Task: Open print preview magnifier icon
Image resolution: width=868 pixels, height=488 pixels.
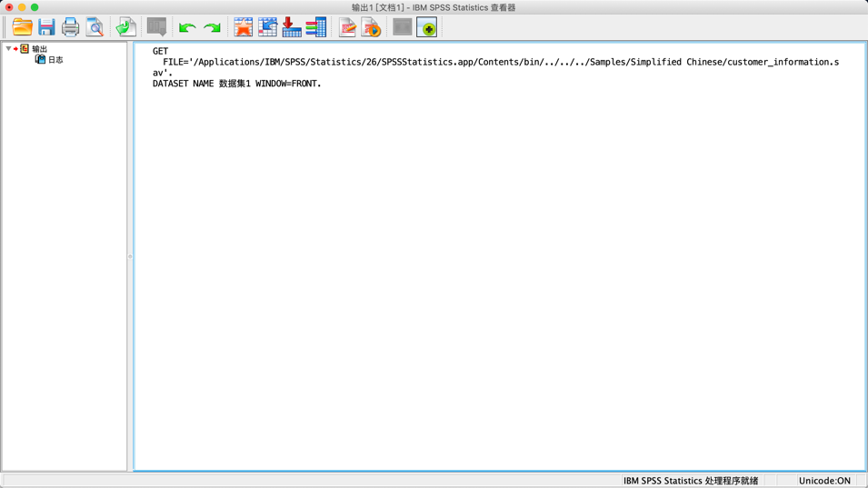Action: tap(95, 27)
